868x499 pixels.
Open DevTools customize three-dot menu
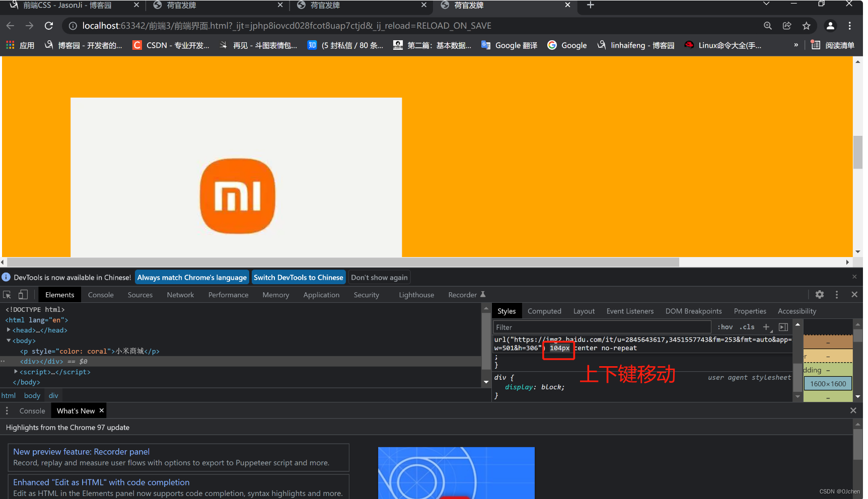pyautogui.click(x=837, y=295)
